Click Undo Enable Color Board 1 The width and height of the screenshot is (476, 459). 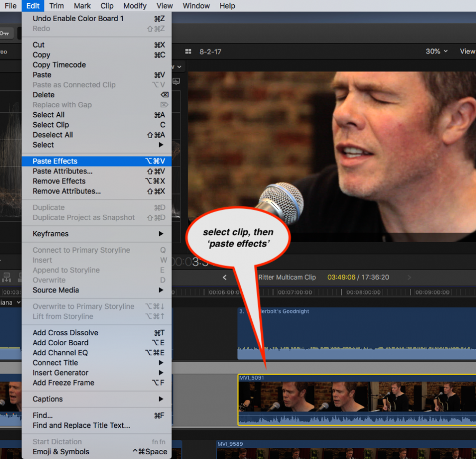point(78,19)
